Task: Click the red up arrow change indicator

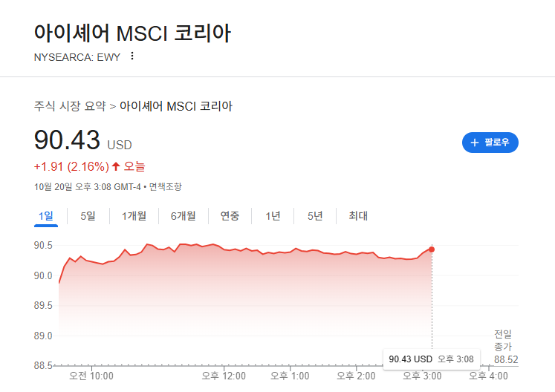Action: click(x=116, y=166)
